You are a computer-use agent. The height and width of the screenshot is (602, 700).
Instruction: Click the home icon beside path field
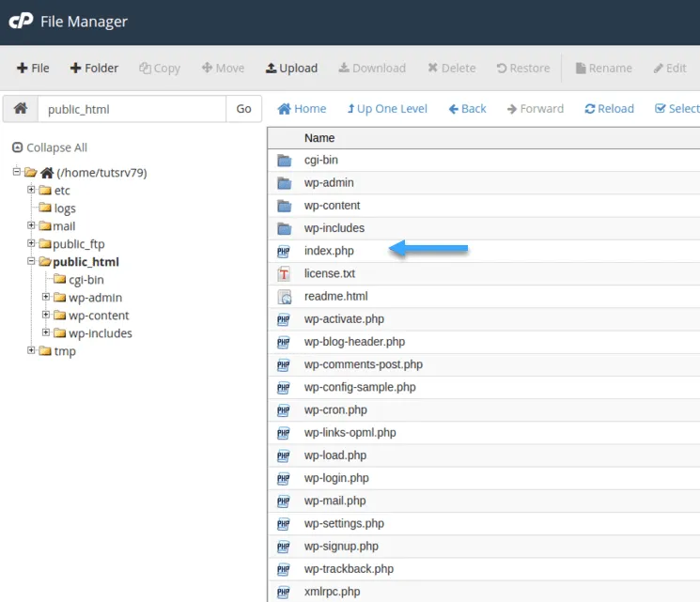coord(21,108)
